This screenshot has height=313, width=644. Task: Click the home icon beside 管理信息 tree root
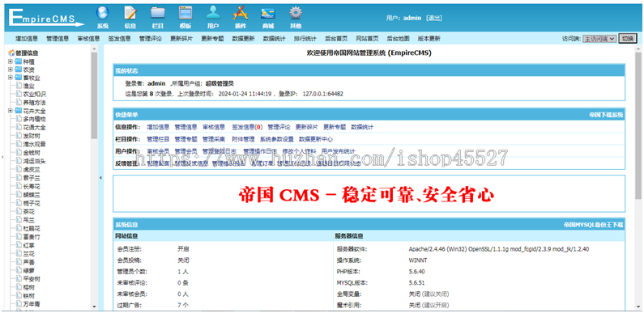(11, 53)
